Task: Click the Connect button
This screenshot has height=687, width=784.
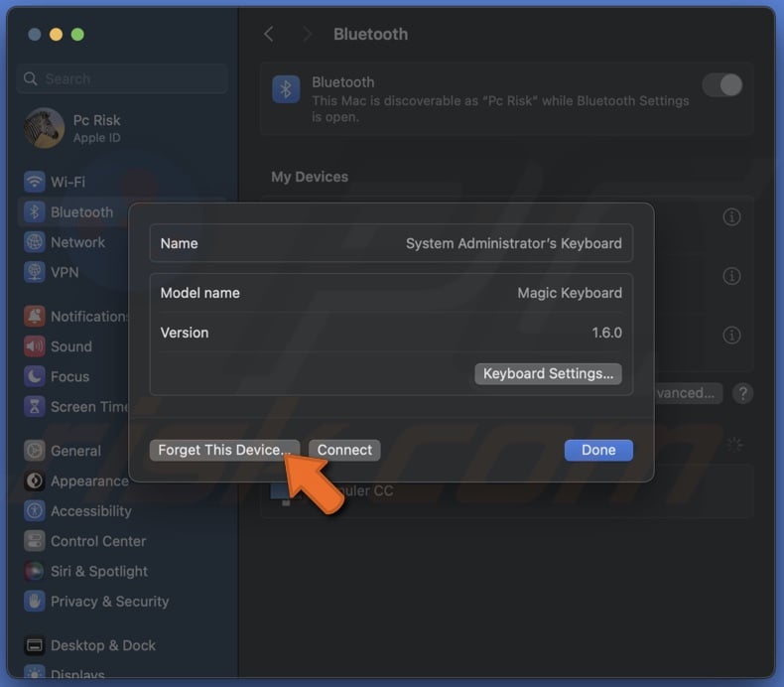Action: 344,450
